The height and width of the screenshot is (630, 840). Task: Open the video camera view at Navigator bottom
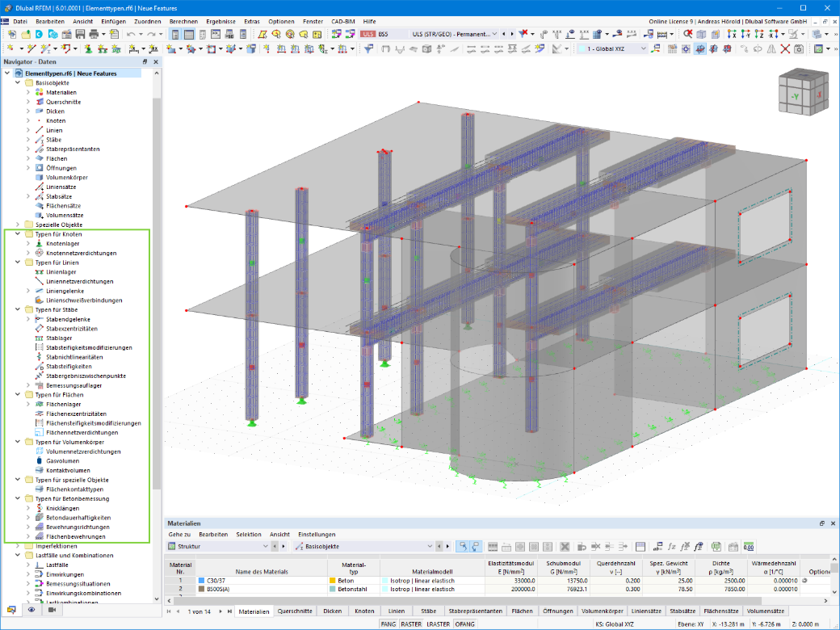[x=52, y=610]
